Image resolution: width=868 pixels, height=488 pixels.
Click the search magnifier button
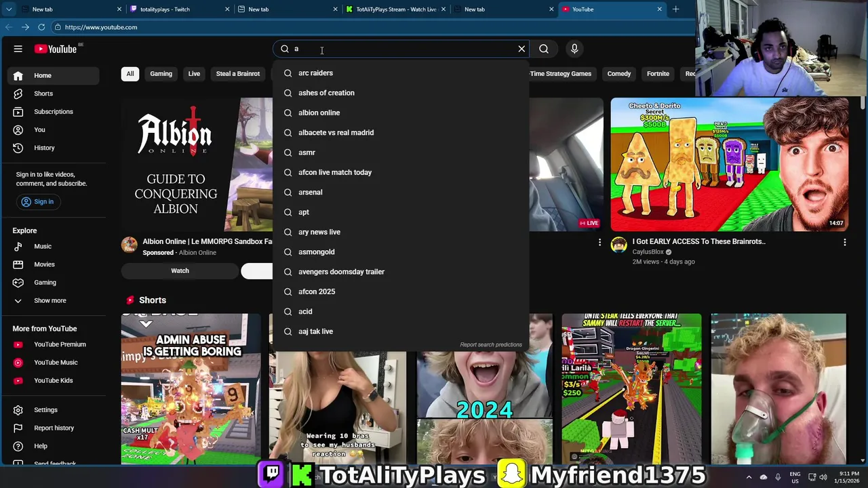point(544,49)
